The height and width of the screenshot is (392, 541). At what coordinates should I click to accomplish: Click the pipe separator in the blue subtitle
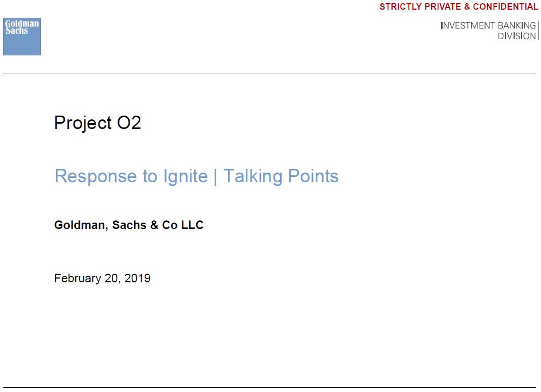click(216, 176)
